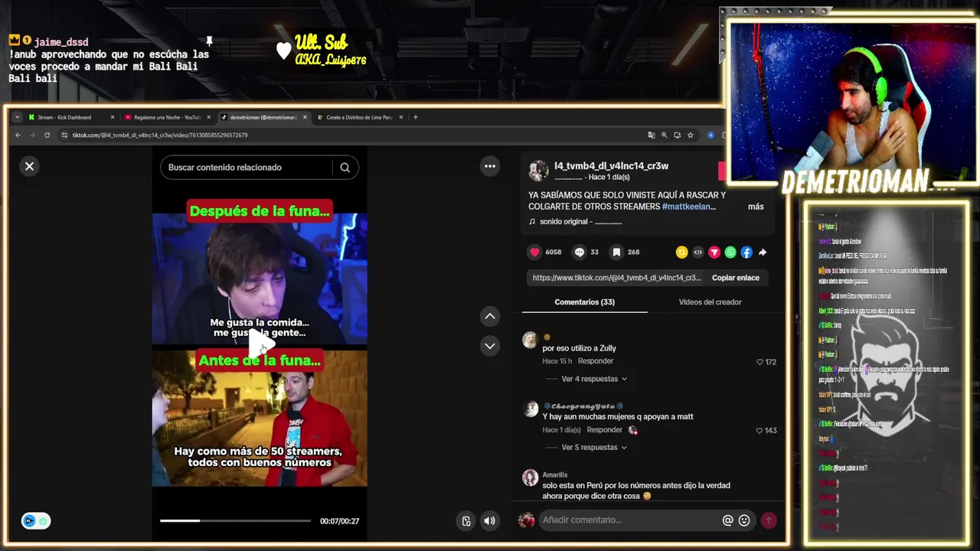
Task: Click the Añadir comentario field
Action: pyautogui.click(x=630, y=520)
